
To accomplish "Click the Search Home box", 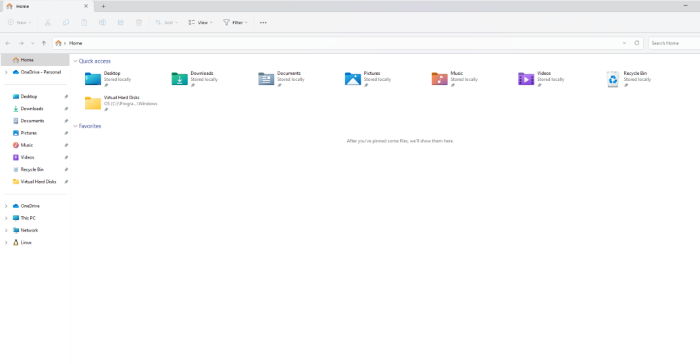I will coord(674,43).
